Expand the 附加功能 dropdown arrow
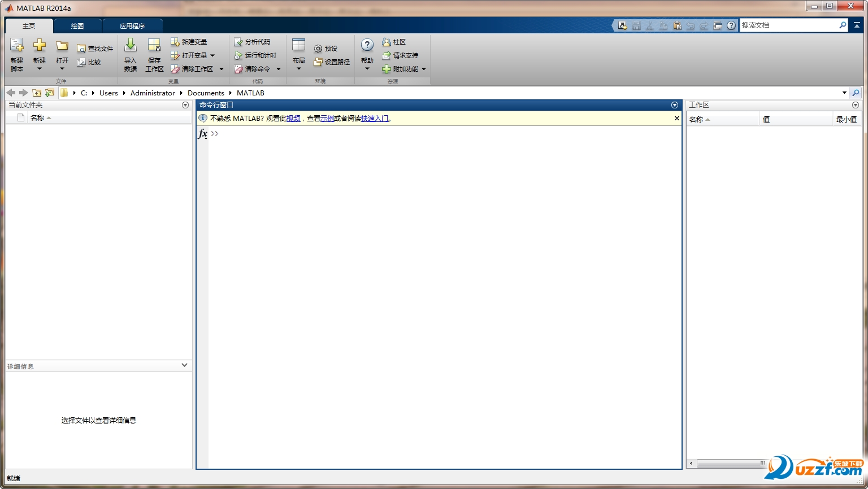868x489 pixels. (x=424, y=69)
